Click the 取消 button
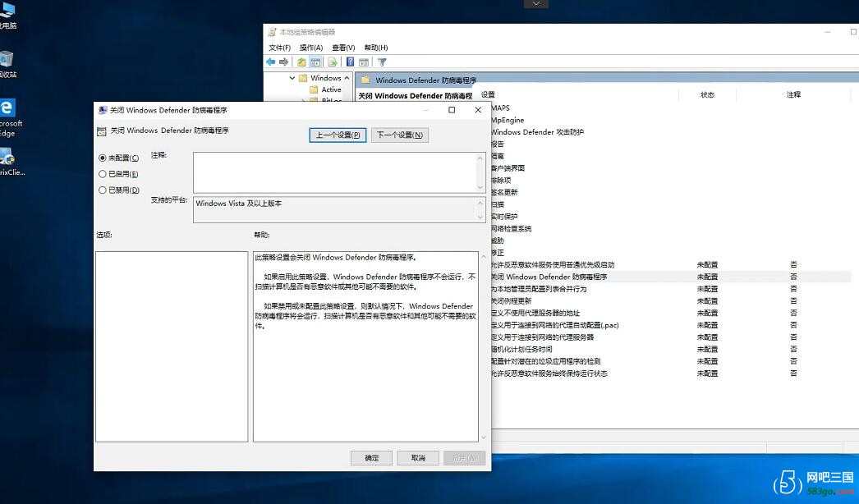The height and width of the screenshot is (504, 859). pos(418,458)
